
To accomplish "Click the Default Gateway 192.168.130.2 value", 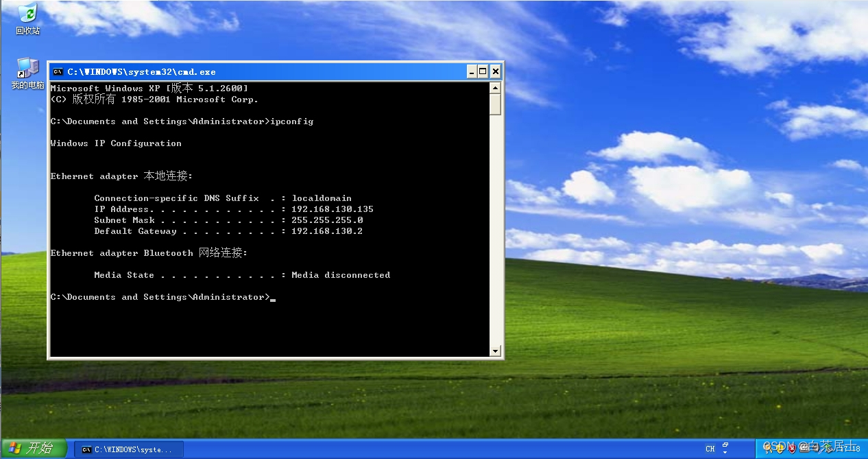I will coord(327,231).
